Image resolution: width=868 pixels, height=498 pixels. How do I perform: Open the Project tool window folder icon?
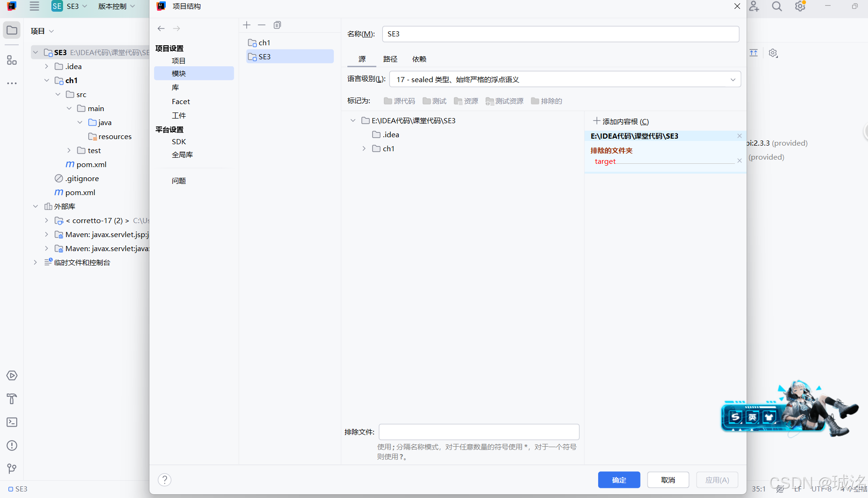click(12, 30)
